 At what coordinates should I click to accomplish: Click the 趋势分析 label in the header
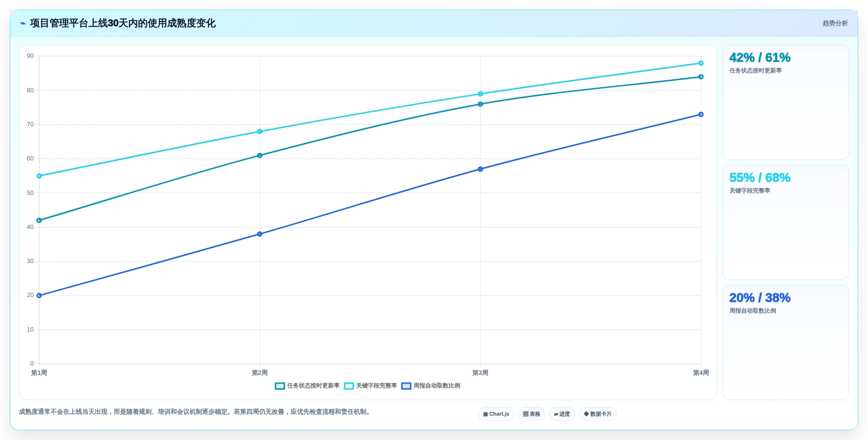tap(835, 23)
